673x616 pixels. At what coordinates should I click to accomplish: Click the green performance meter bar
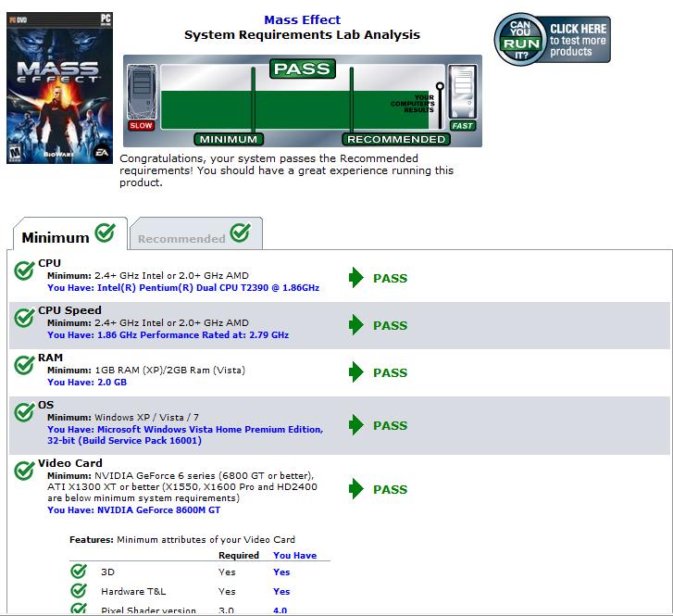click(x=294, y=109)
